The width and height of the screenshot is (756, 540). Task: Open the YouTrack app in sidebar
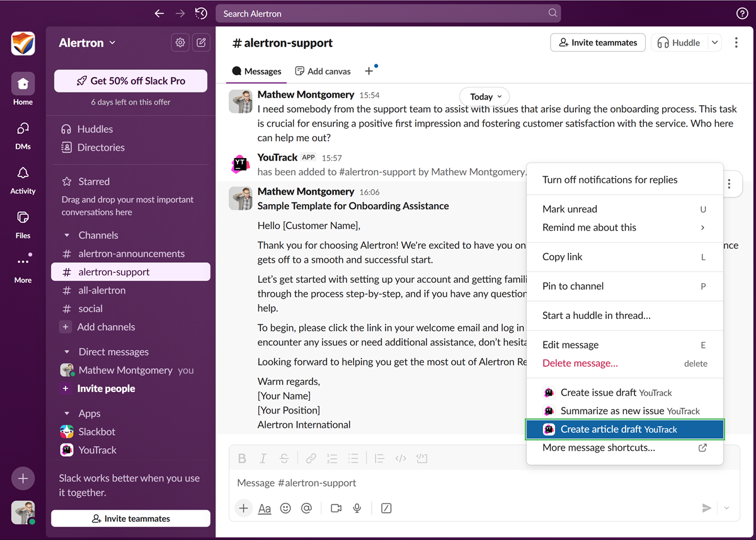(x=130, y=450)
